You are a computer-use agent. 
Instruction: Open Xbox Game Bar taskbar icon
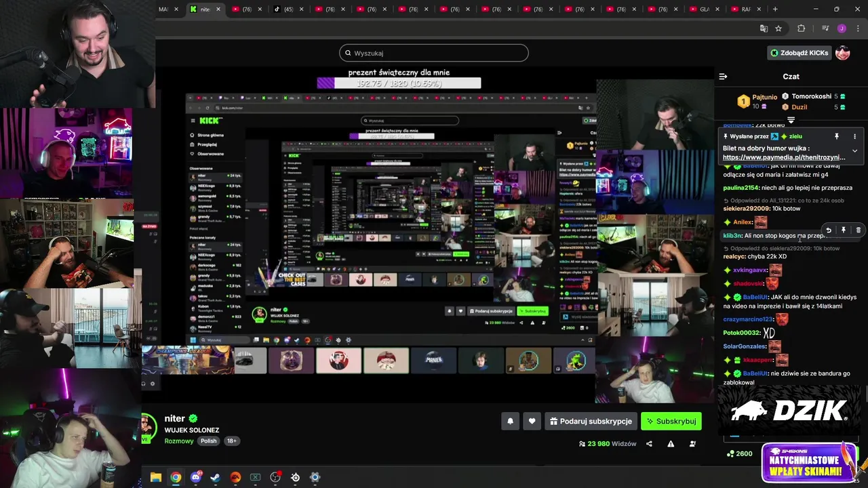coord(256,477)
